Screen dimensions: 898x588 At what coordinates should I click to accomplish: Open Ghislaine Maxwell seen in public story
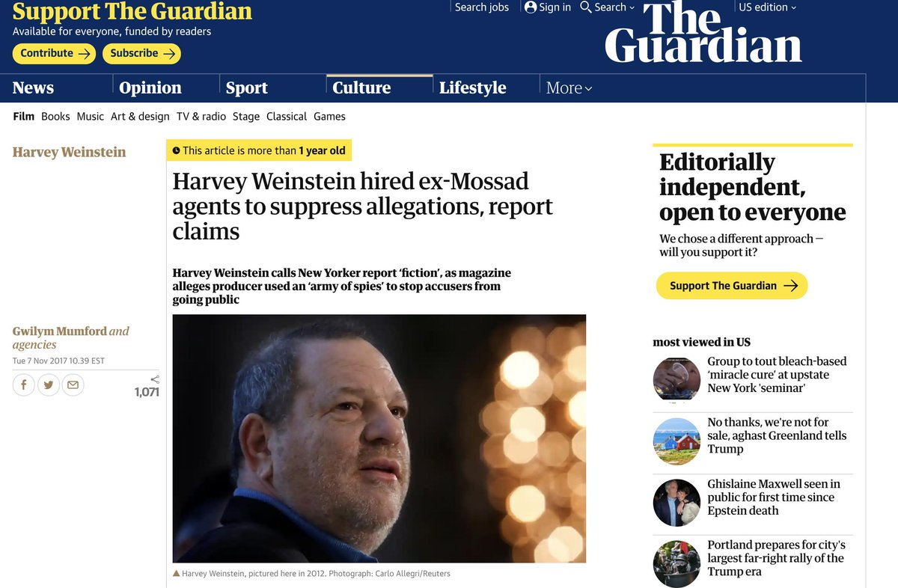[774, 497]
